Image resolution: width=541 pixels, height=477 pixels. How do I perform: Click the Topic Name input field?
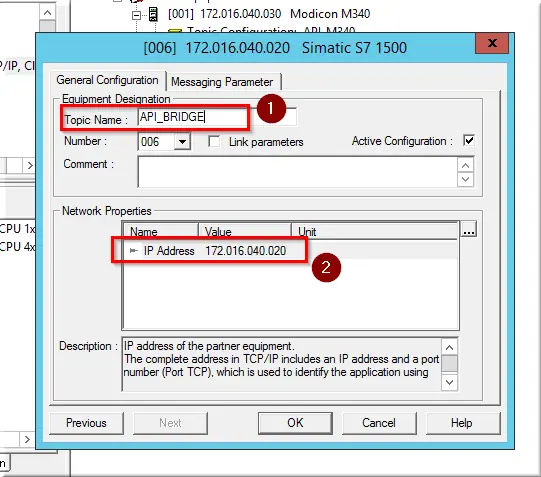[x=217, y=117]
